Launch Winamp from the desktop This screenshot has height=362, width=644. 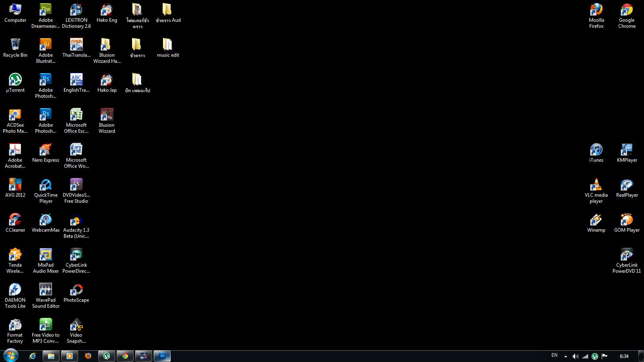click(x=597, y=223)
